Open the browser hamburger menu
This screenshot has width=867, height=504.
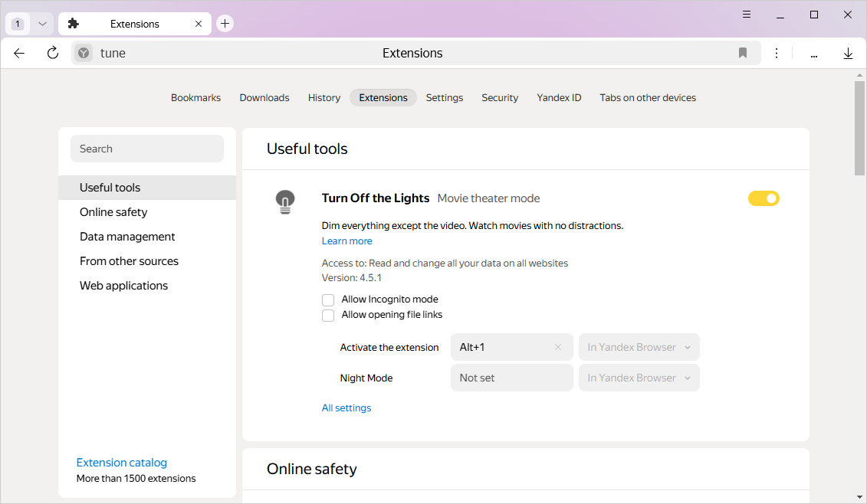[747, 15]
